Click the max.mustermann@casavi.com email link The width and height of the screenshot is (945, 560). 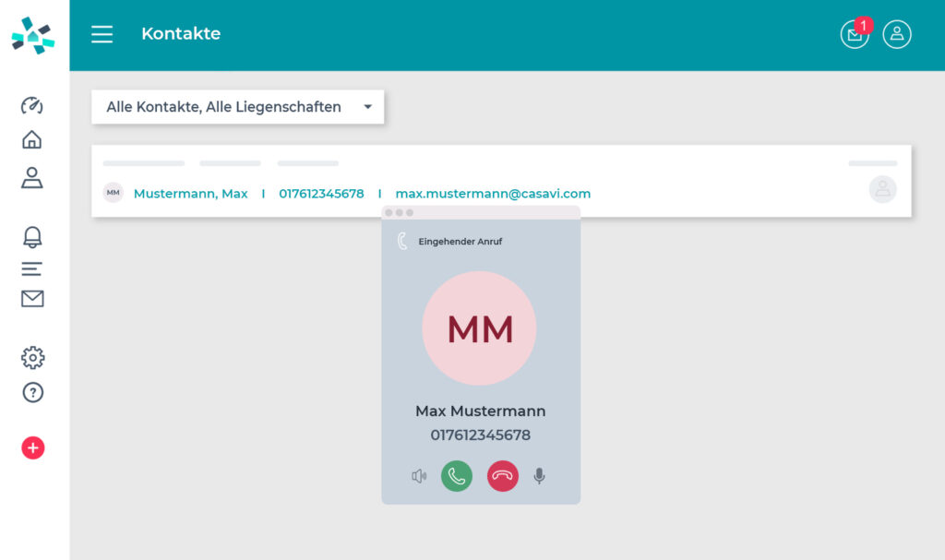(493, 194)
